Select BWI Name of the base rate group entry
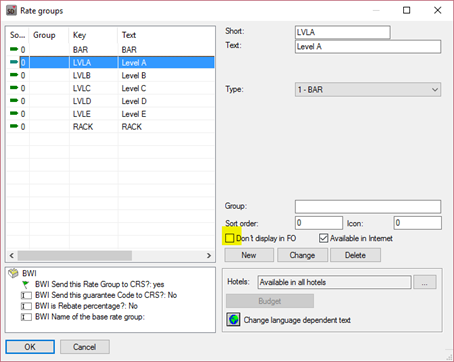 pos(90,317)
